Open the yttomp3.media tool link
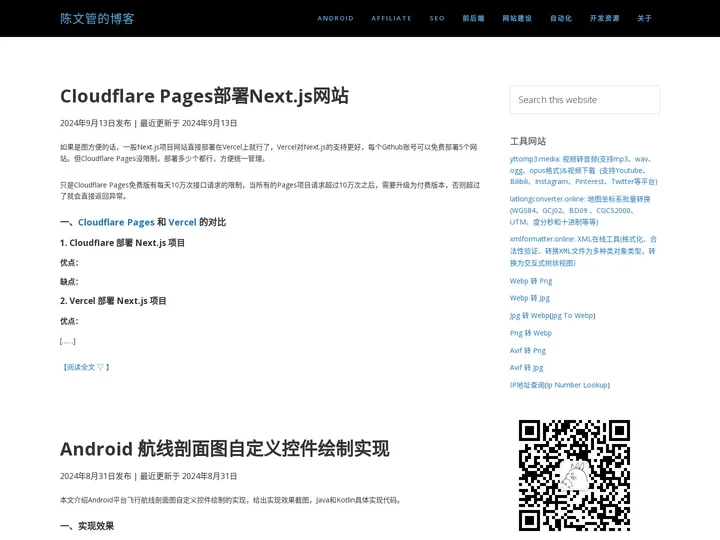 [583, 170]
